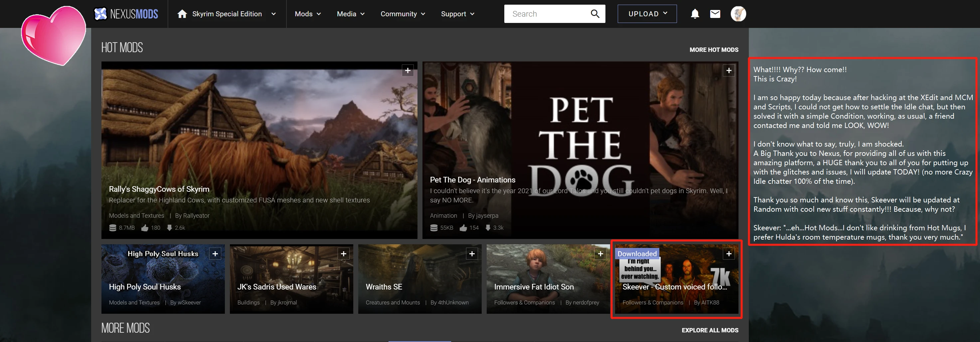Click the downloads arrow icon on ShaggyCows
980x342 pixels.
170,228
